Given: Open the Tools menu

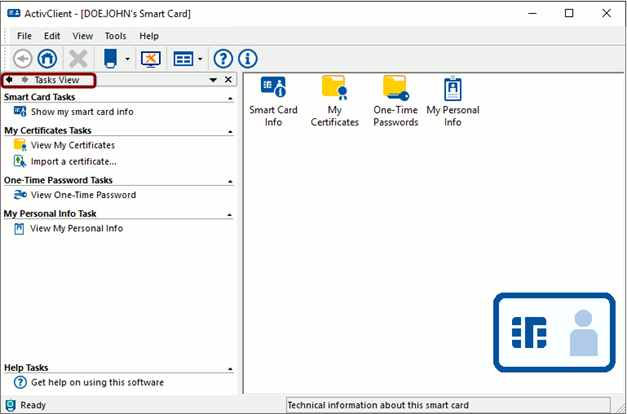Looking at the screenshot, I should coord(115,36).
